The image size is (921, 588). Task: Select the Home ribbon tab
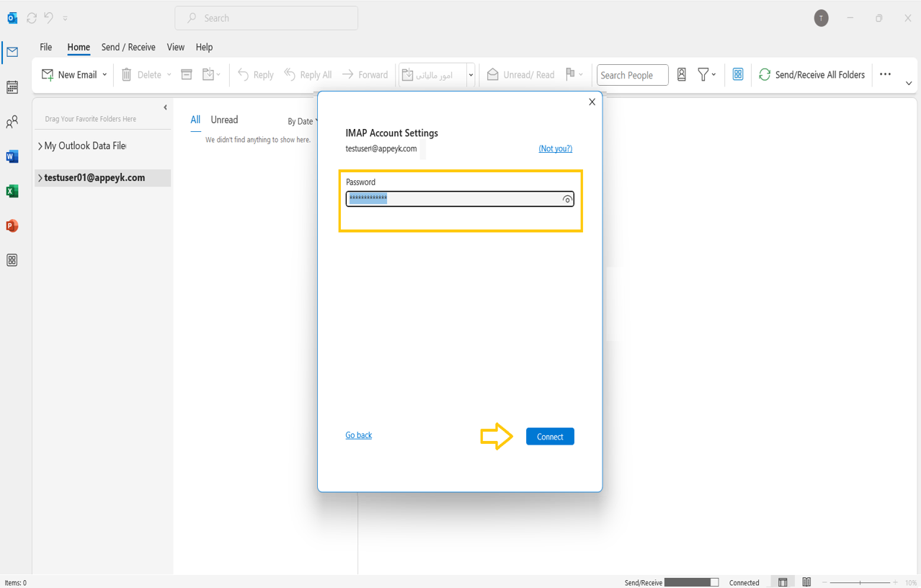79,47
